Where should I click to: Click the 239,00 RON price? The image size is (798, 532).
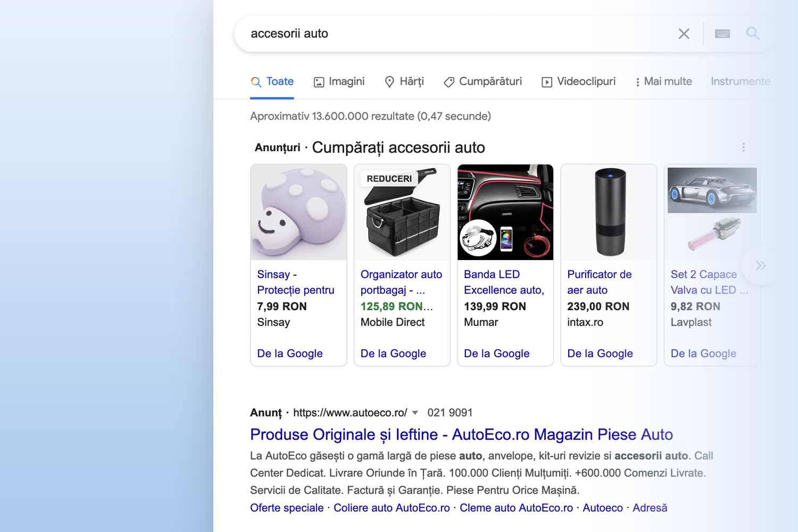598,306
